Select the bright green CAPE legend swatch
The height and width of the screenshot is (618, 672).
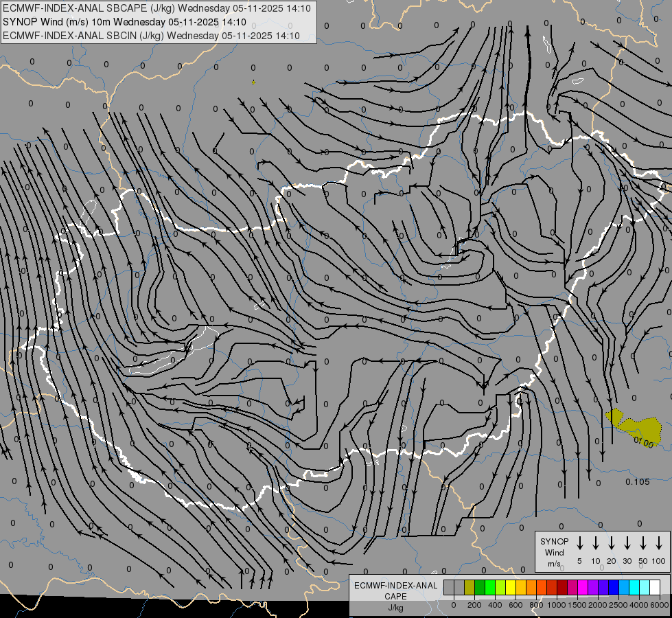pyautogui.click(x=490, y=587)
